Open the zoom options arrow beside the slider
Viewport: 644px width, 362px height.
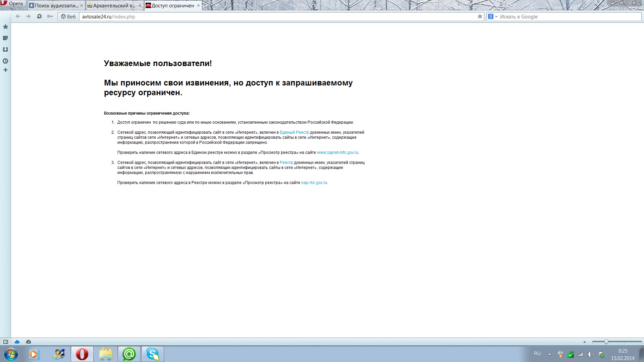tap(585, 342)
